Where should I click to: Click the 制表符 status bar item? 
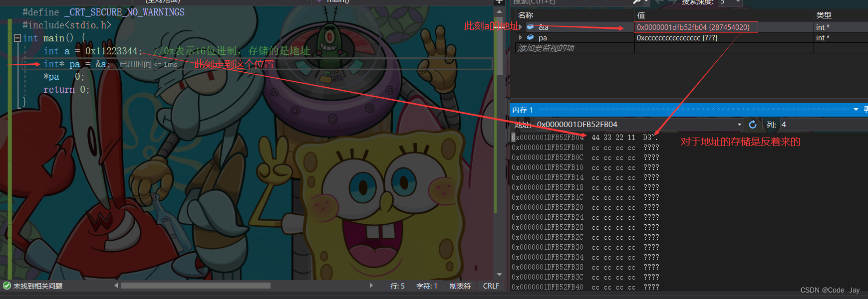coord(460,286)
